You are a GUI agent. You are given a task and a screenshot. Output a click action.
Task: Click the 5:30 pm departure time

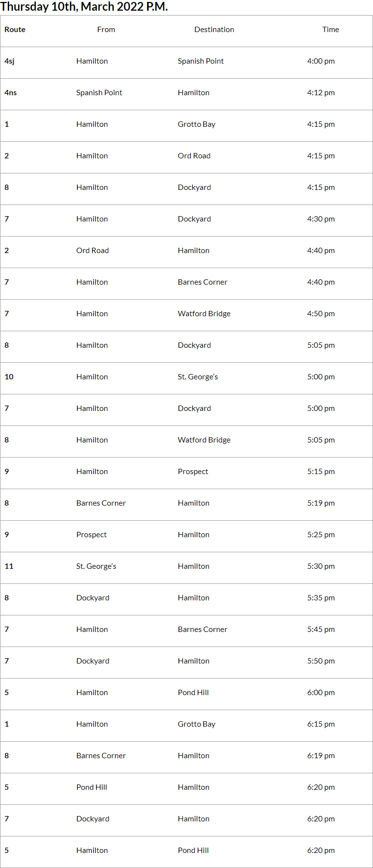[x=321, y=566]
